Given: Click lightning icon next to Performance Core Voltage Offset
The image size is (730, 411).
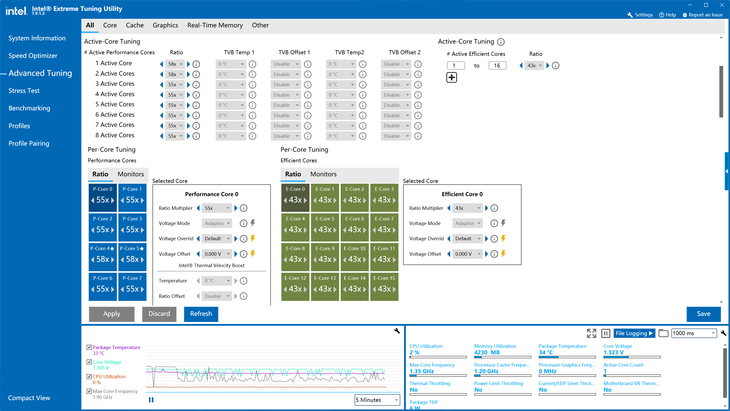Looking at the screenshot, I should click(253, 254).
